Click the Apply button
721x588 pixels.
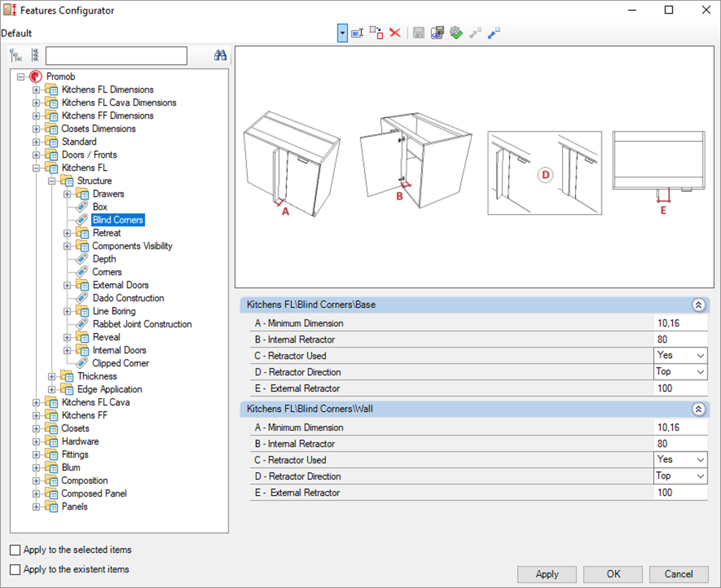(546, 574)
